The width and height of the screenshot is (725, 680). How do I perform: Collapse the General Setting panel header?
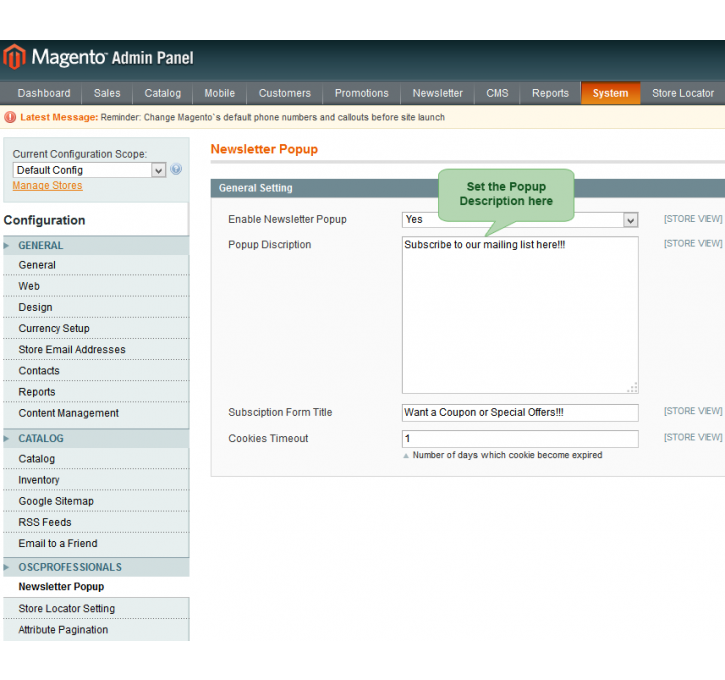[468, 188]
